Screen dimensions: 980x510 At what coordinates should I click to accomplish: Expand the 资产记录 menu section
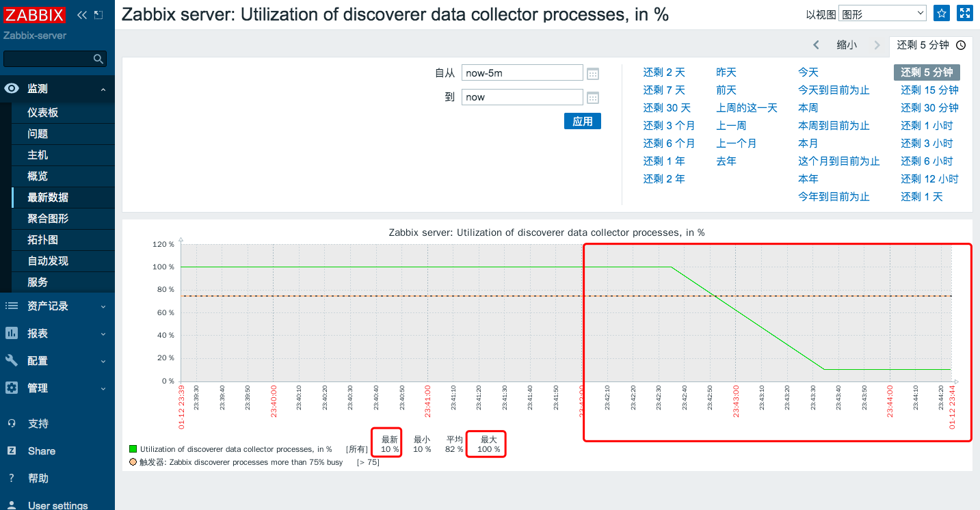pos(103,306)
